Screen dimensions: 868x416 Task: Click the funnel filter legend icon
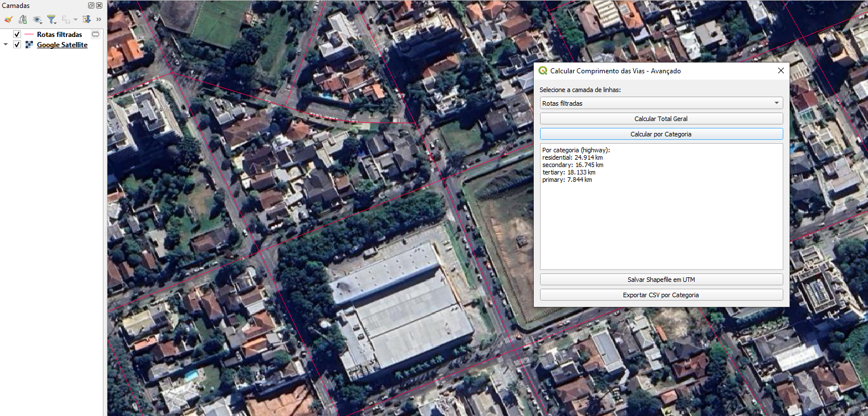[x=51, y=19]
